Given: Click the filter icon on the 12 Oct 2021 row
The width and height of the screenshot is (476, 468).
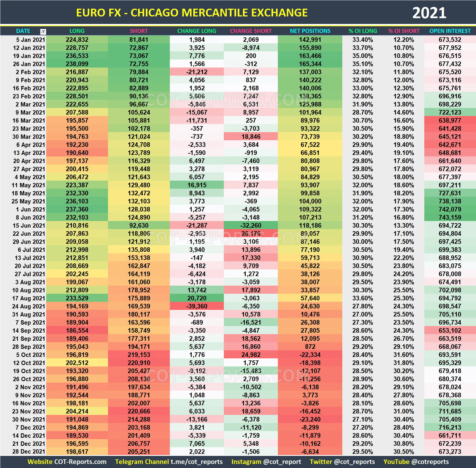Looking at the screenshot, I should click(43, 363).
